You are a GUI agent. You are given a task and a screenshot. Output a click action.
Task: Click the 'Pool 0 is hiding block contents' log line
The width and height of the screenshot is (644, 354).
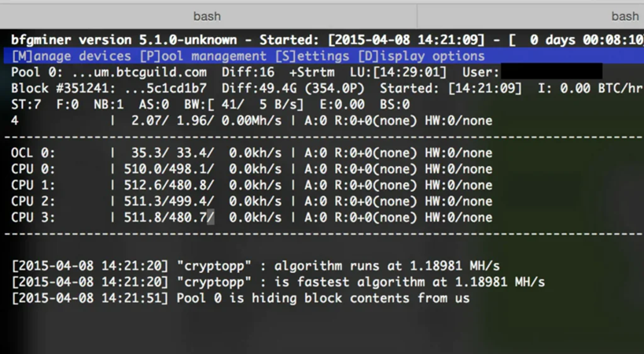[x=241, y=298]
